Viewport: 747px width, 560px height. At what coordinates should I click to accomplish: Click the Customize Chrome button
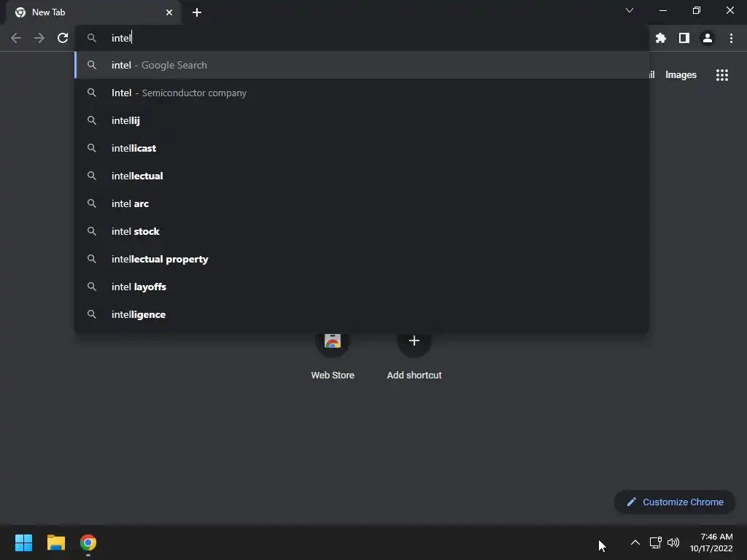pyautogui.click(x=675, y=502)
